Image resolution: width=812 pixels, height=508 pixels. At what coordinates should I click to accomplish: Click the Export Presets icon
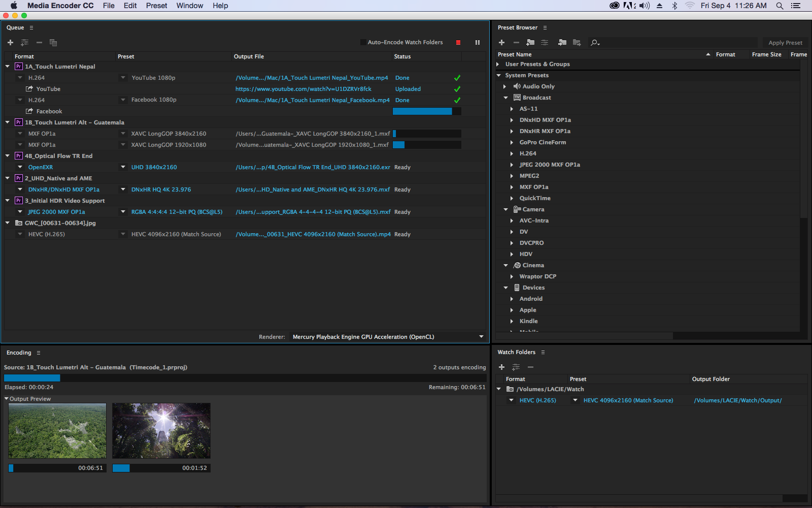[577, 43]
